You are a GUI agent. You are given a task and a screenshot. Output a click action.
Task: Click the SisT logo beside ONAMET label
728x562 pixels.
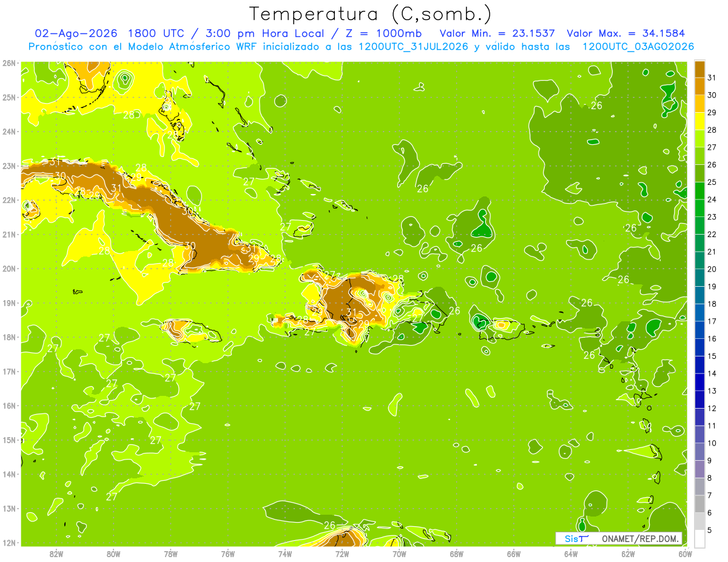pos(575,538)
